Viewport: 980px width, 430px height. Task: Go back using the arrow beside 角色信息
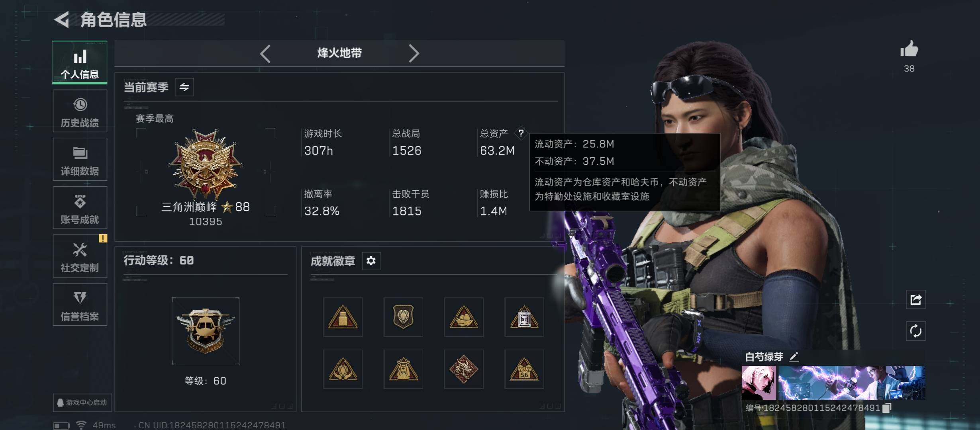(62, 20)
